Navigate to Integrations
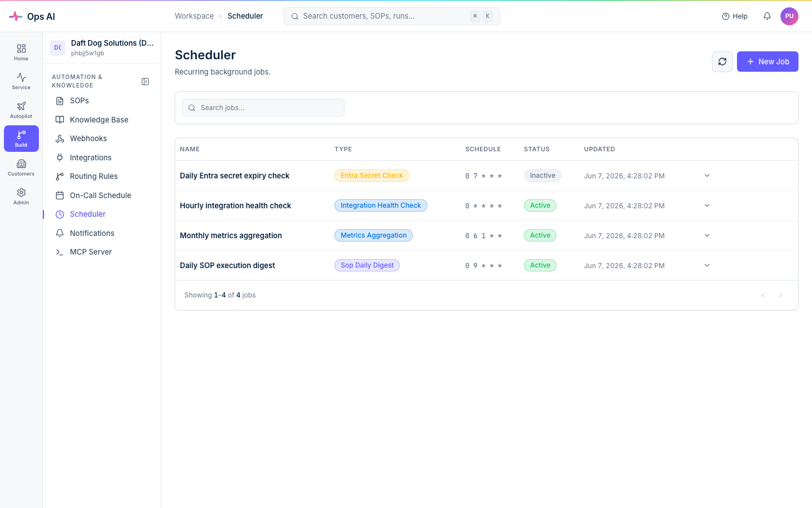The height and width of the screenshot is (508, 812). point(101,157)
